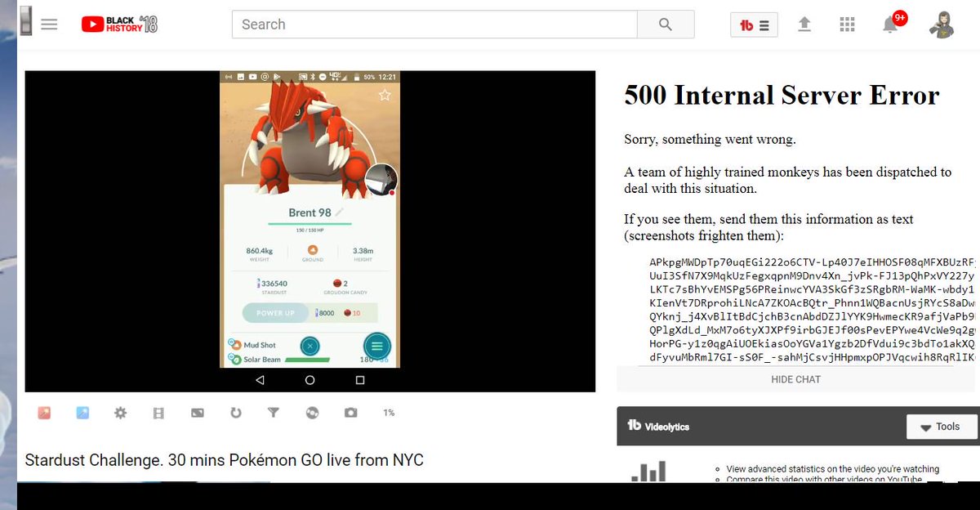Click the Android back triangle in video
The image size is (980, 510).
[260, 380]
